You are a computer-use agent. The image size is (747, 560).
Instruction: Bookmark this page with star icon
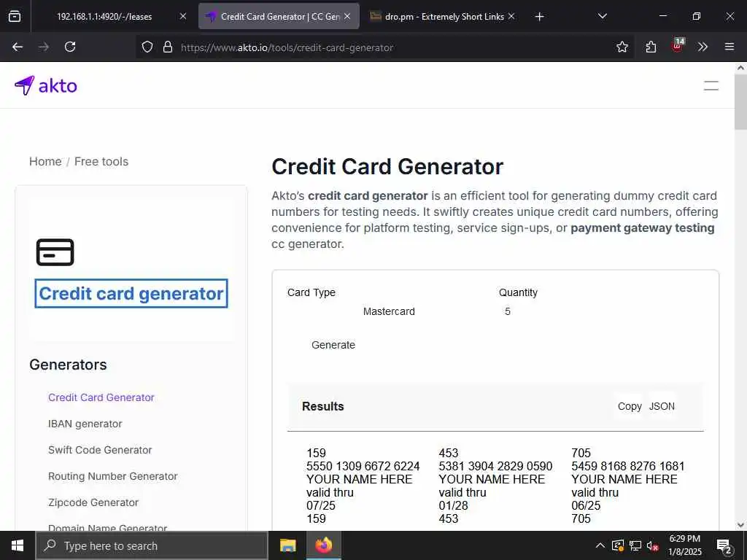pyautogui.click(x=622, y=47)
